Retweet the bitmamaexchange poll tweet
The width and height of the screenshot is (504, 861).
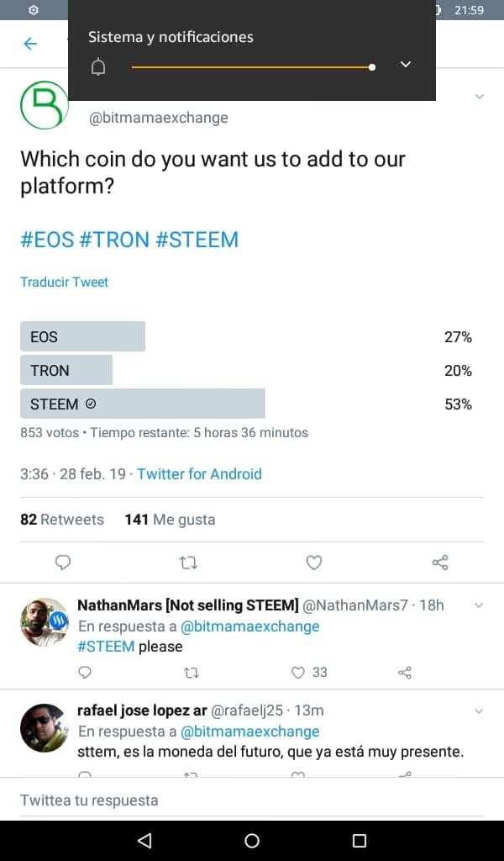pos(189,563)
